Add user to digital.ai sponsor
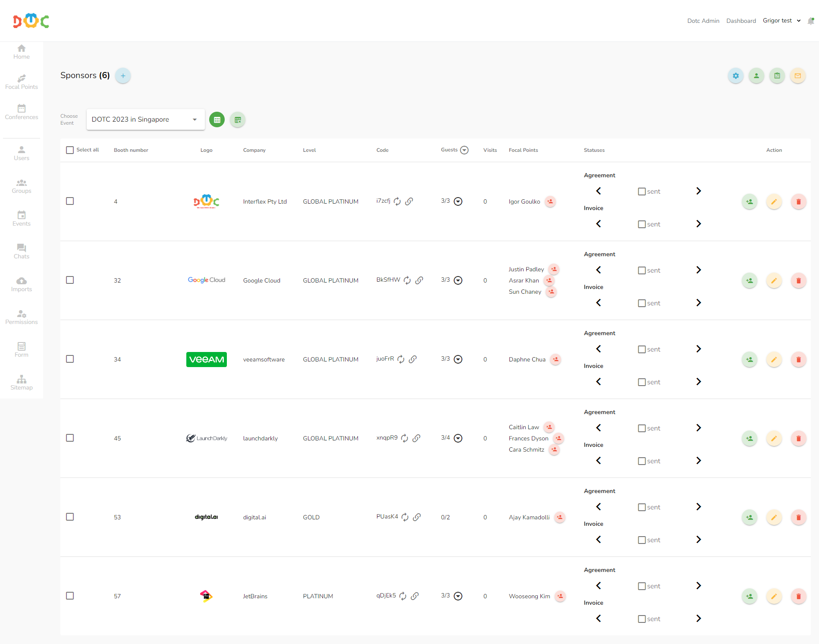 pyautogui.click(x=749, y=517)
